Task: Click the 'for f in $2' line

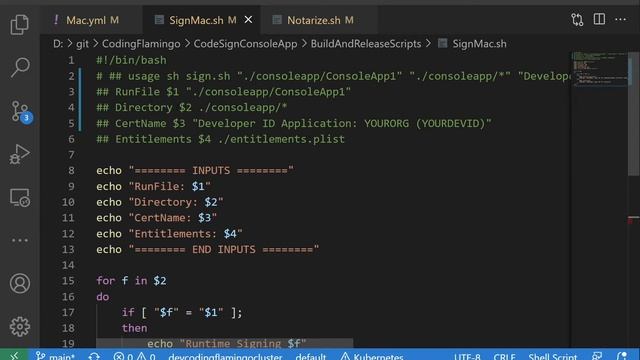Action: tap(131, 281)
